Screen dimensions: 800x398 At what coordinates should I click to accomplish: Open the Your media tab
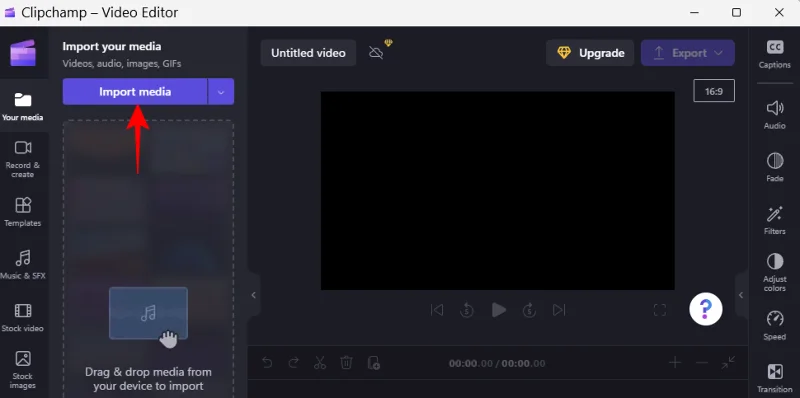coord(22,106)
